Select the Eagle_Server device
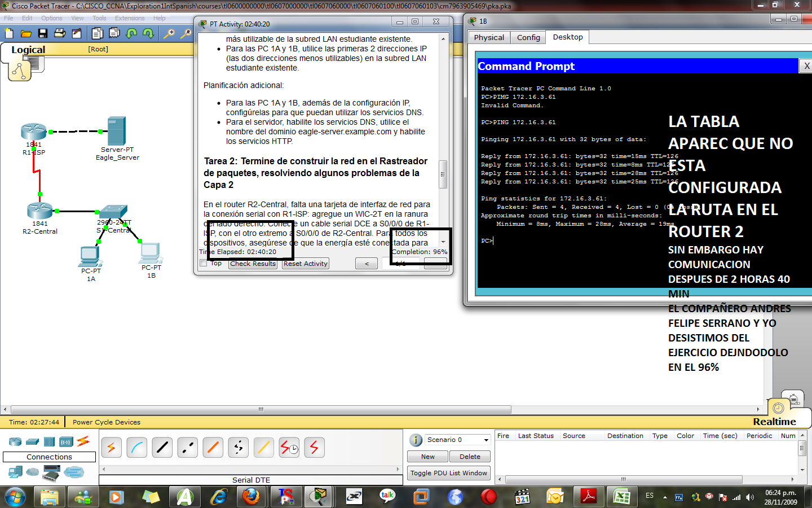Screen dimensions: 812x508 click(117, 131)
